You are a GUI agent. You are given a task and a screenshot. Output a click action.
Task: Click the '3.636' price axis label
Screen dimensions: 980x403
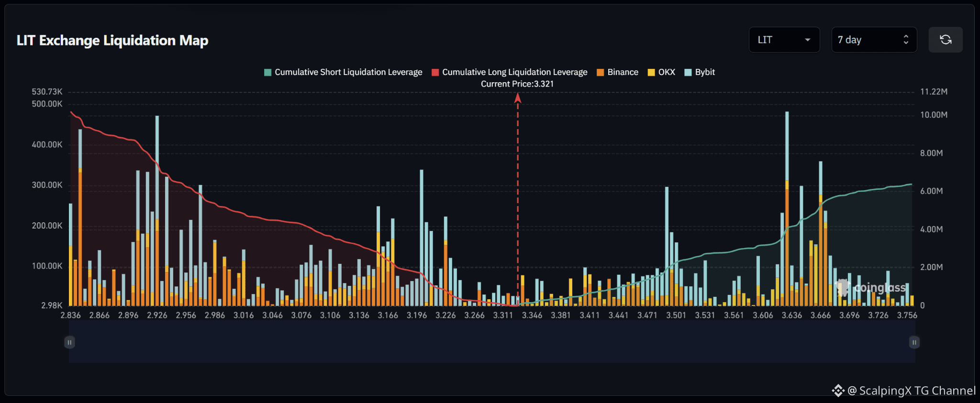[792, 316]
